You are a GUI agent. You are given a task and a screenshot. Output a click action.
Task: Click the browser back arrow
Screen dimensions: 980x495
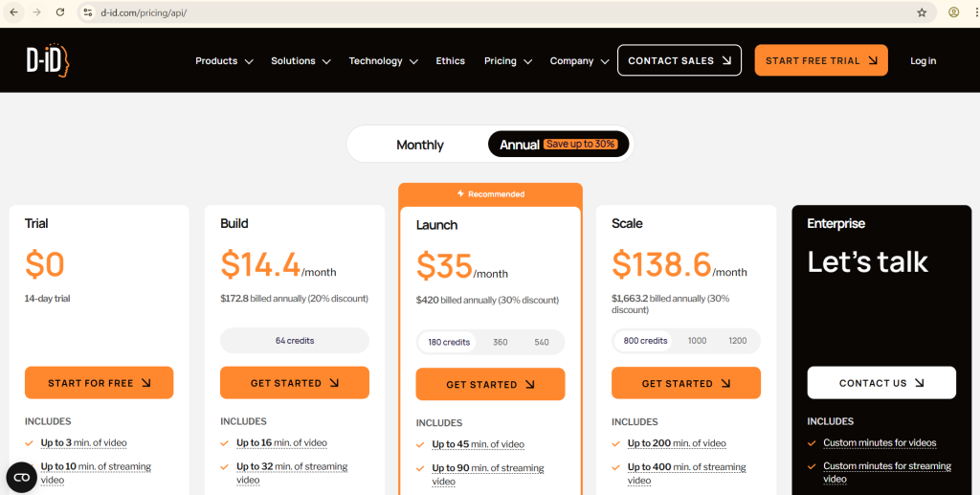[x=13, y=12]
